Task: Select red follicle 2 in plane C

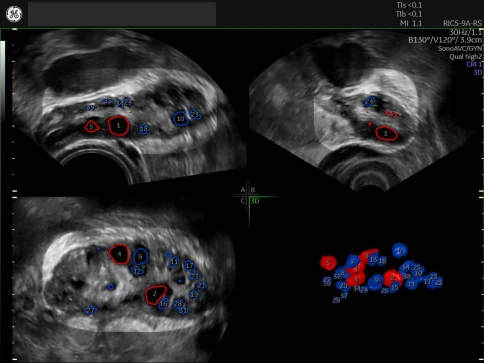Action: [155, 295]
